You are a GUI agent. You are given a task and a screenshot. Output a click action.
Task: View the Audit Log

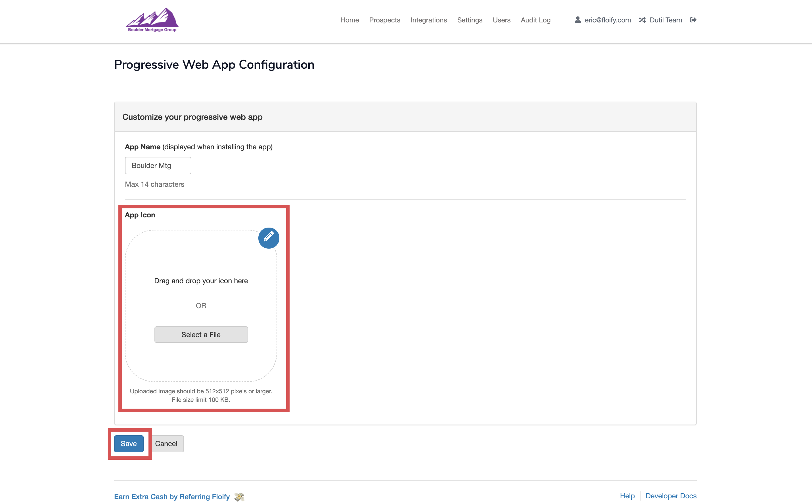tap(535, 20)
